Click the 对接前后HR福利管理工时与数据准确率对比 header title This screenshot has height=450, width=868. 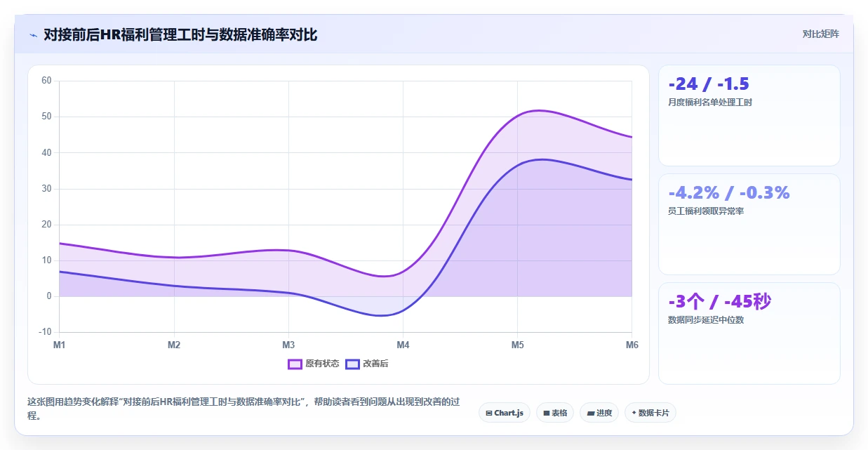coord(180,34)
